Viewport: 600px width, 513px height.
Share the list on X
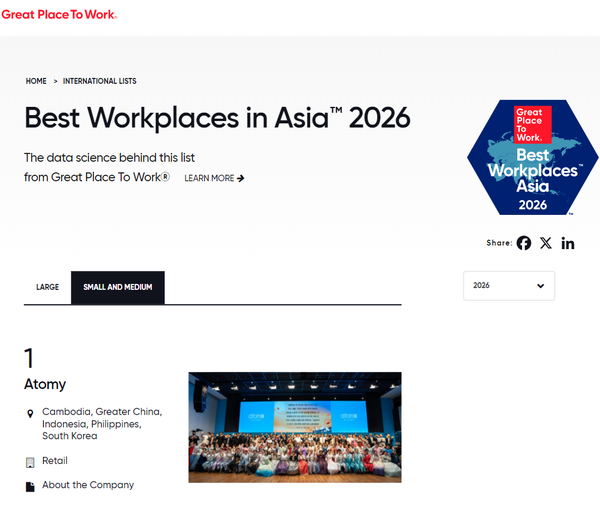(x=546, y=243)
